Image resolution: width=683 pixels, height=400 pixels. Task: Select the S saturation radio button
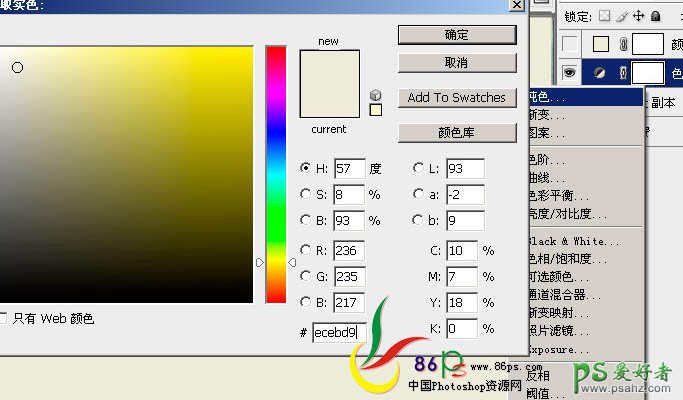point(305,194)
